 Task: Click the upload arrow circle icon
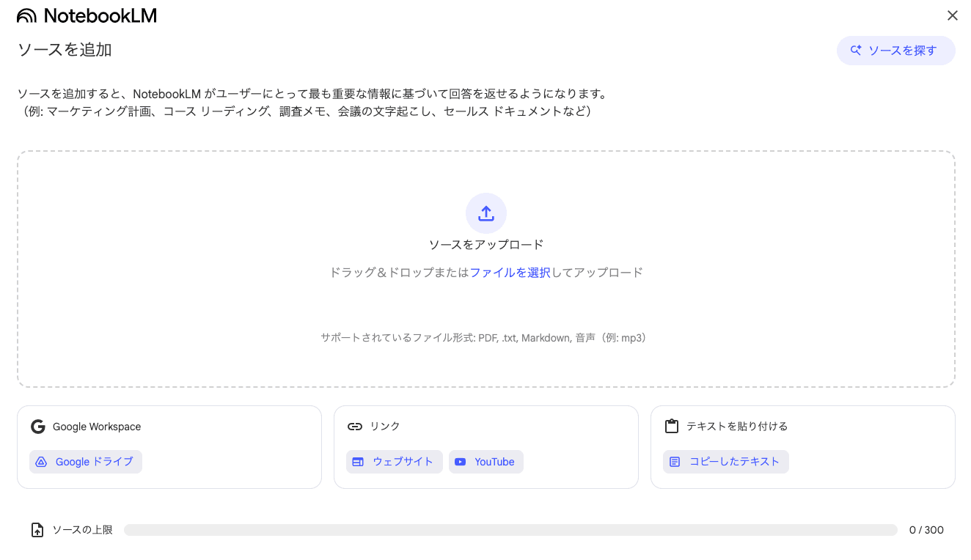pos(486,213)
